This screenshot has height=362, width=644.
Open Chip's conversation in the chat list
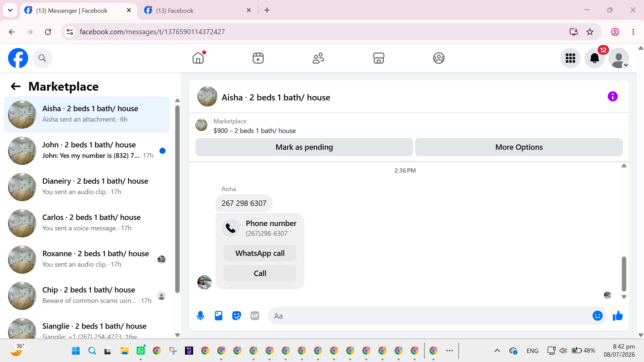pos(87,296)
